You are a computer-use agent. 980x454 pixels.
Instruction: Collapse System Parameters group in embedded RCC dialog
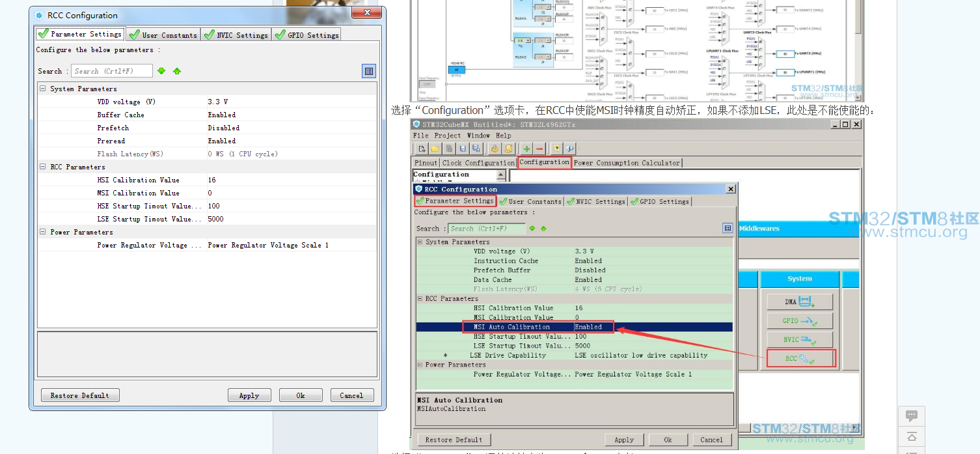click(x=420, y=242)
